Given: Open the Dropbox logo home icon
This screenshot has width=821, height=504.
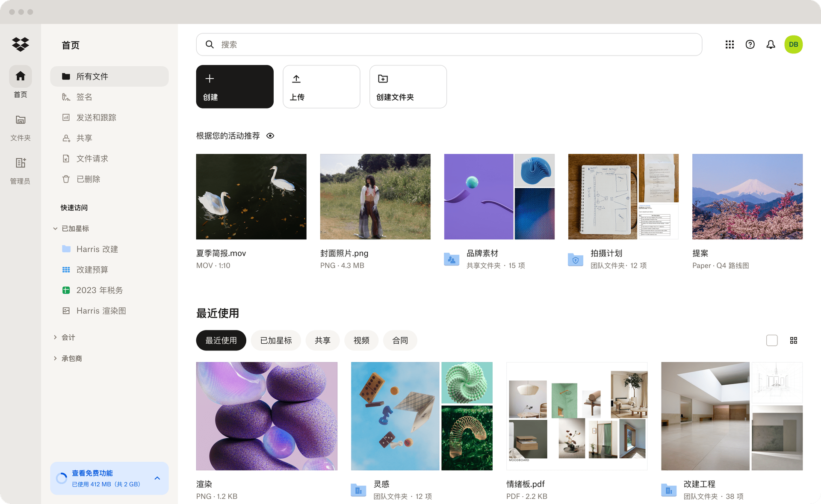Looking at the screenshot, I should pos(20,44).
